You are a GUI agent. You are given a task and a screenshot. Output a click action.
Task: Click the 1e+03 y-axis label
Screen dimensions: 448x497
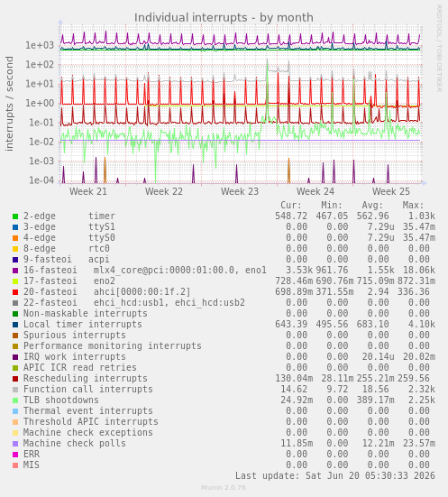coord(40,45)
